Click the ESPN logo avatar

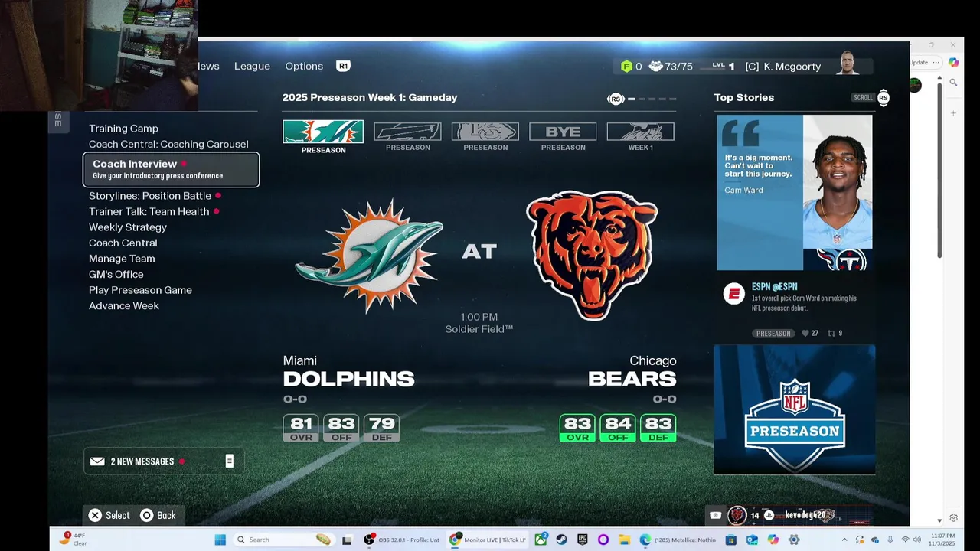(734, 293)
